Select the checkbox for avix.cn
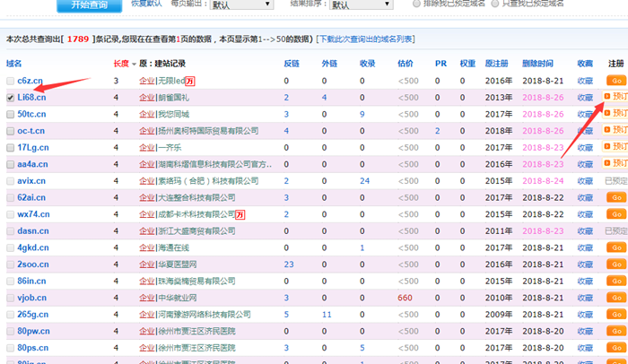 click(x=11, y=181)
